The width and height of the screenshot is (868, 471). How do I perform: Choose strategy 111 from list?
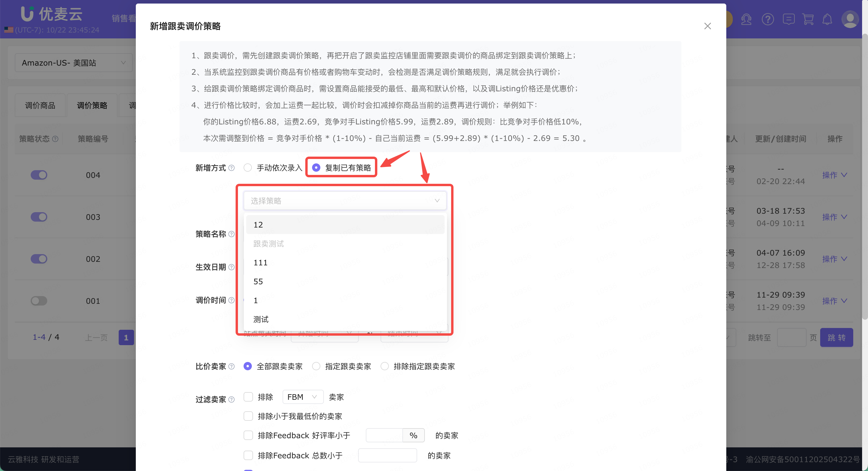(260, 263)
